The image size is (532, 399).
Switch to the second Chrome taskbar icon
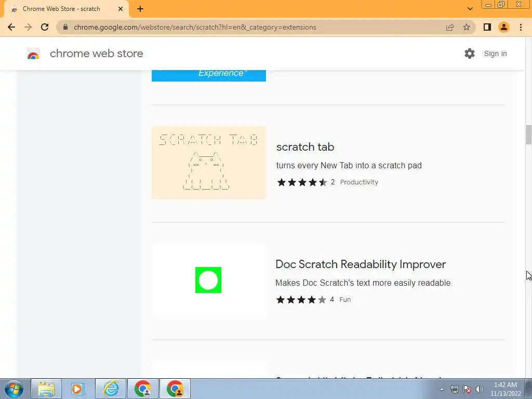pos(175,389)
